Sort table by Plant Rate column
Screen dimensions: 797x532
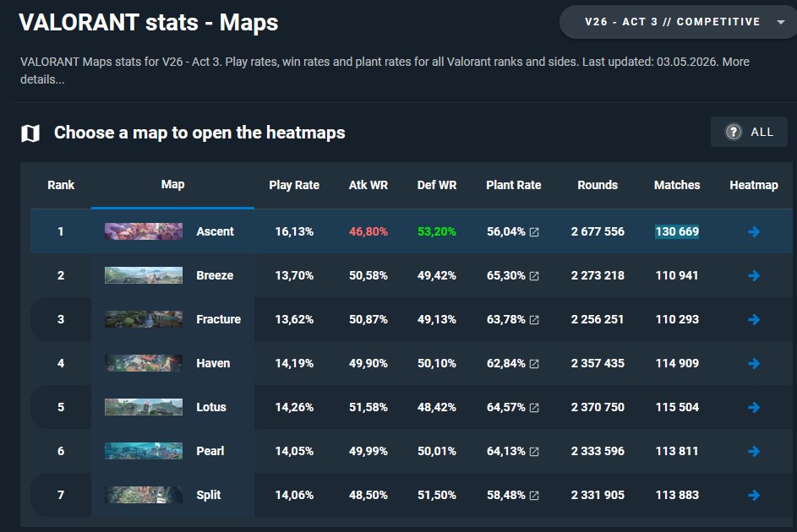[x=514, y=185]
